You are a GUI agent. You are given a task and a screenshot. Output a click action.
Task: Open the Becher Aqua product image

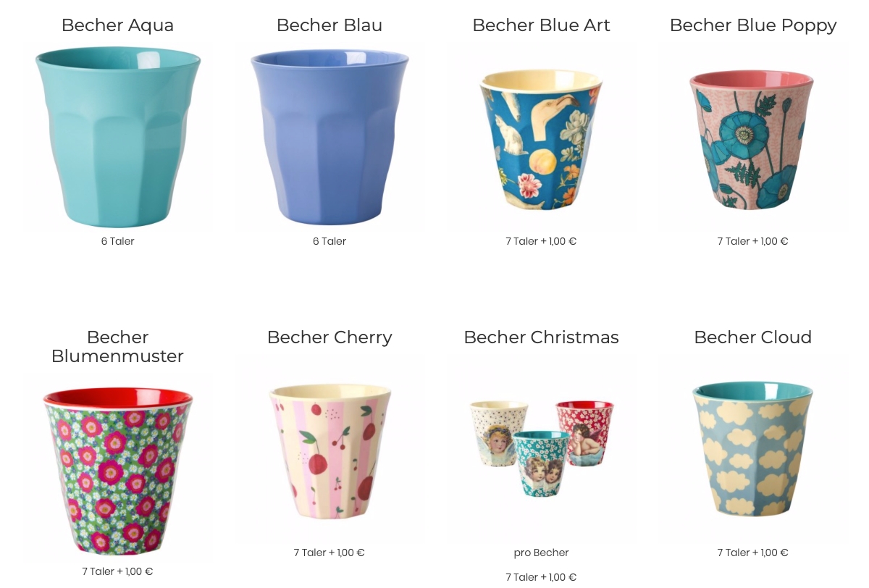click(x=117, y=137)
